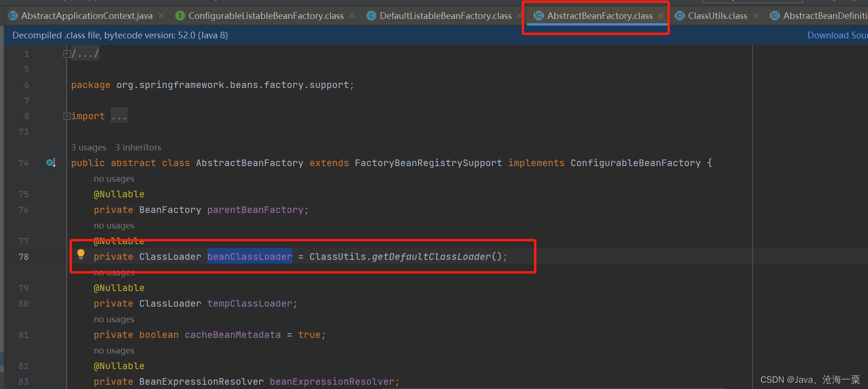Click the ConfigurableBeanFactory interface name
This screenshot has height=389, width=868.
coord(636,163)
